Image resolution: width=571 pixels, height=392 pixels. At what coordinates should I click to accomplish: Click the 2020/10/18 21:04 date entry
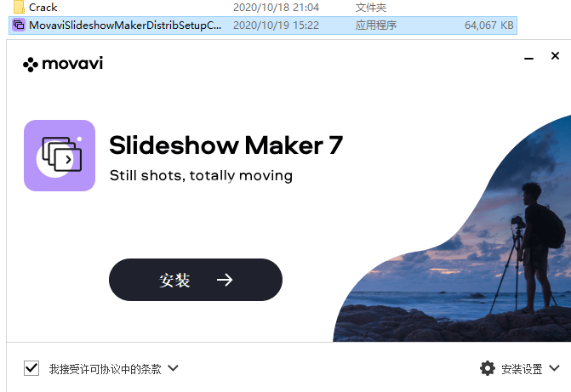tap(276, 8)
